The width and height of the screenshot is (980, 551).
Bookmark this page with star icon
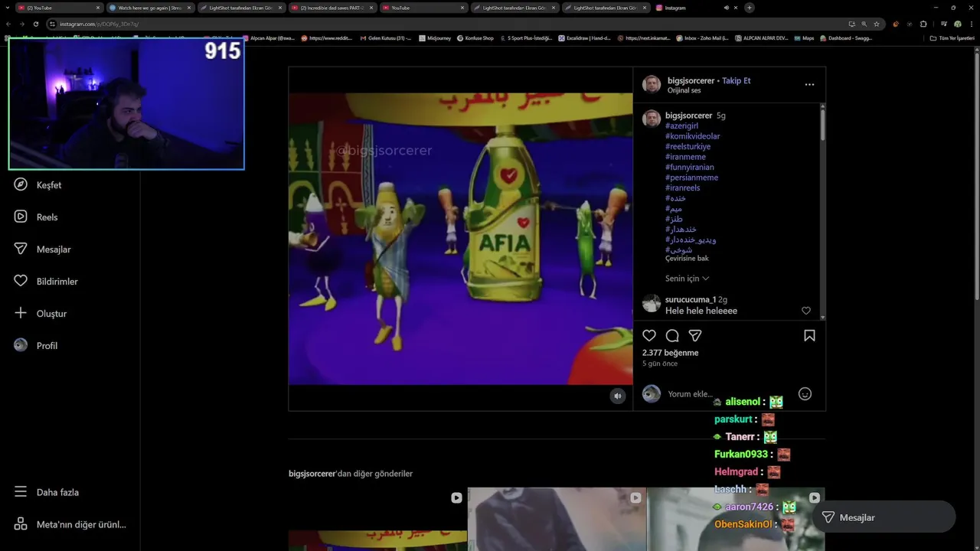pos(877,24)
